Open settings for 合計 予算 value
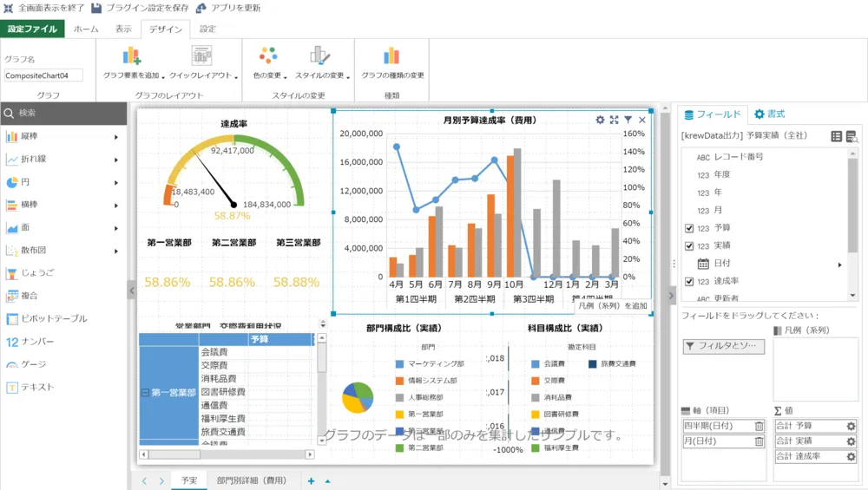The height and width of the screenshot is (490, 868). 851,426
